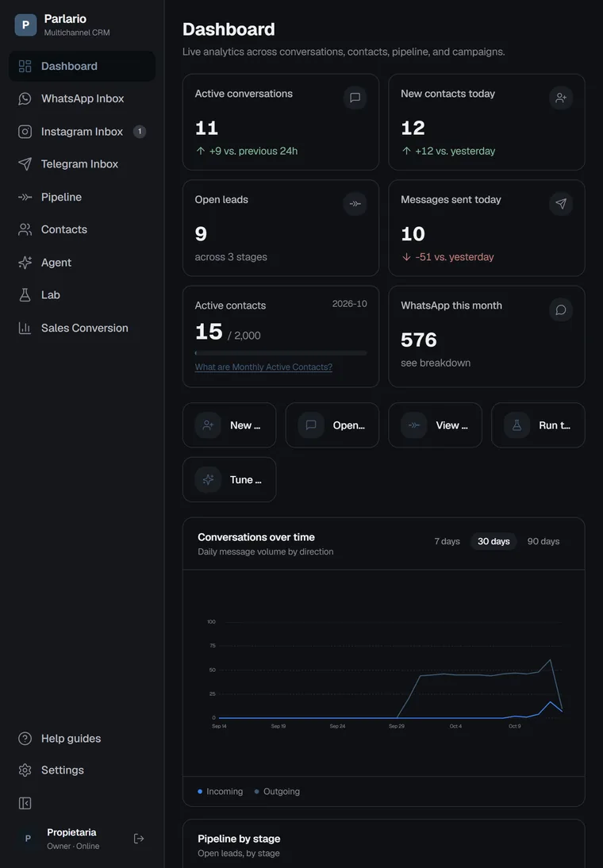
Task: Click the Agent sparkle icon
Action: [x=25, y=263]
